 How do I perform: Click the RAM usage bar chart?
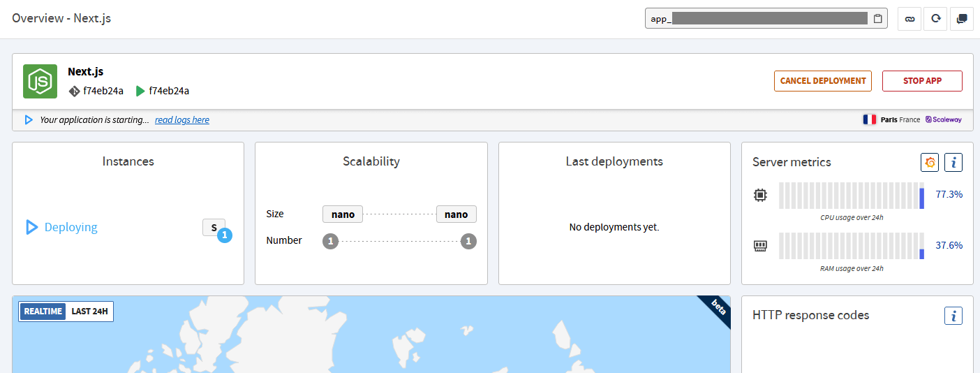point(852,246)
